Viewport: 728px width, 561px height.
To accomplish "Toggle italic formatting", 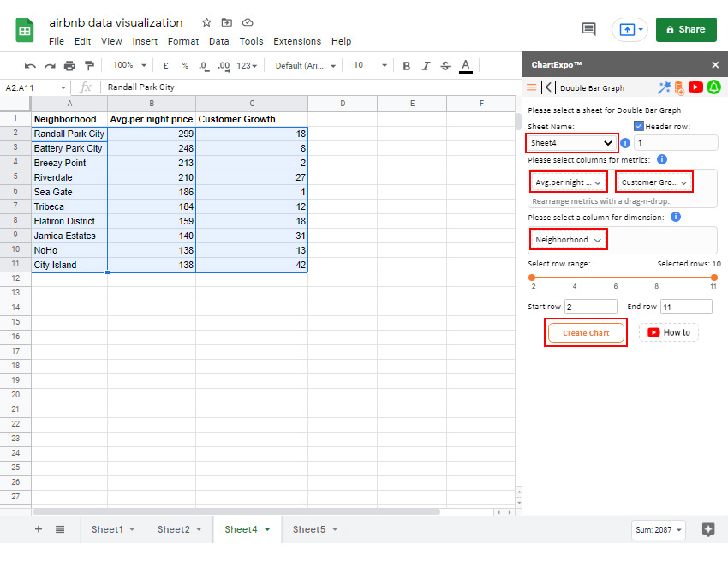I will [426, 66].
